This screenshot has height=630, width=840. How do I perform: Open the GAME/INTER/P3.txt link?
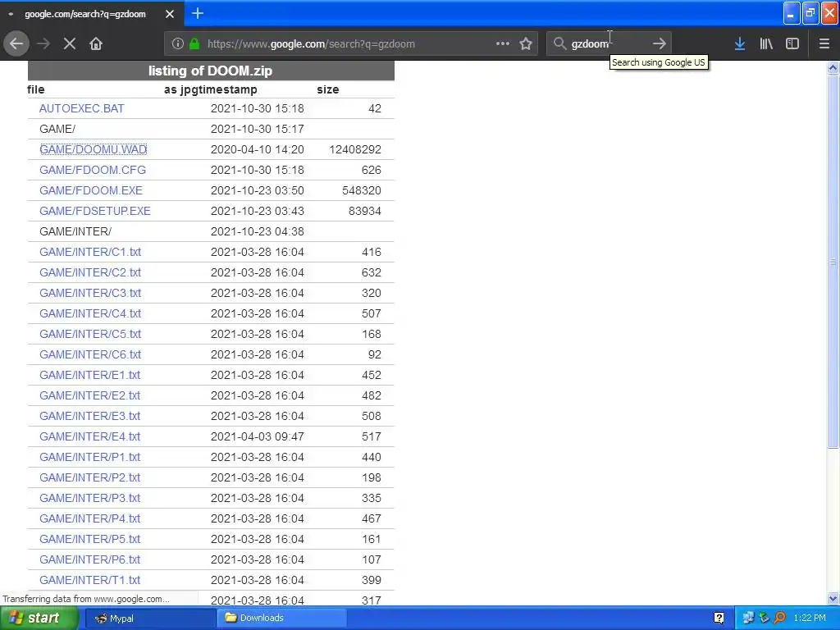[90, 498]
